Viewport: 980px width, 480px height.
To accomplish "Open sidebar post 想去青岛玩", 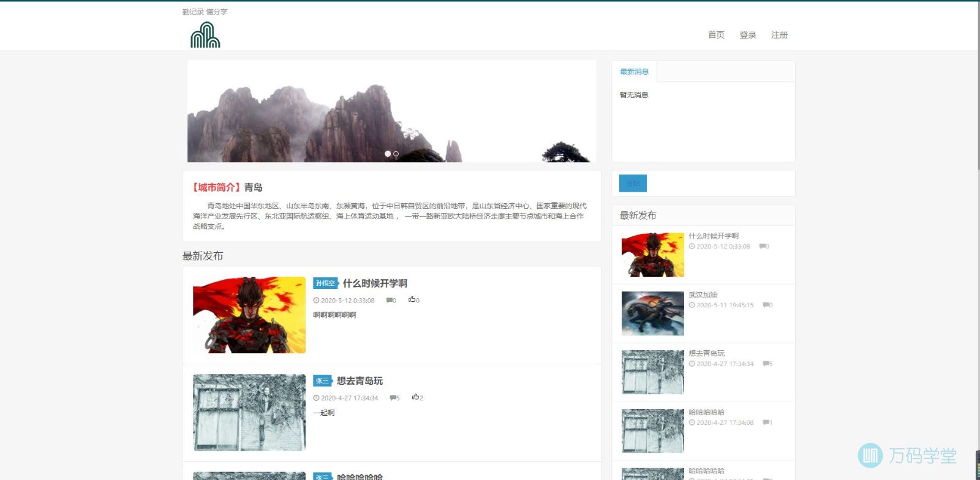I will tap(706, 353).
